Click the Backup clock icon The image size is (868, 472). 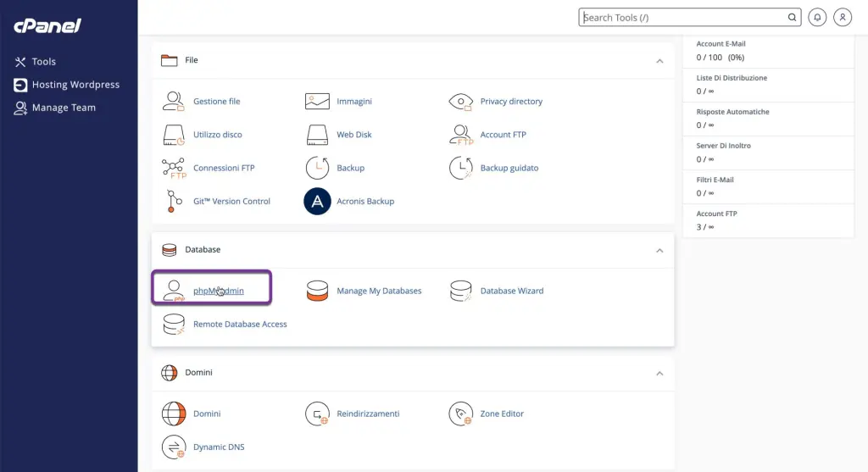[x=317, y=169]
